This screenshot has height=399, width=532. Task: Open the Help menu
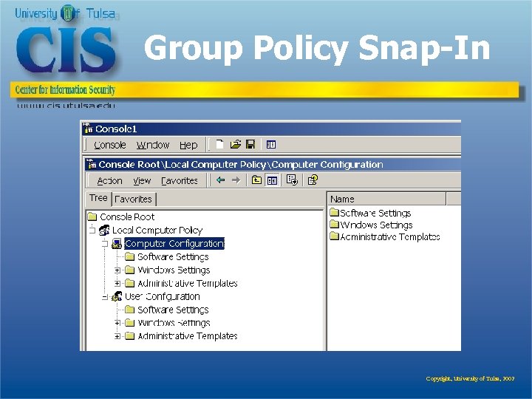point(188,146)
